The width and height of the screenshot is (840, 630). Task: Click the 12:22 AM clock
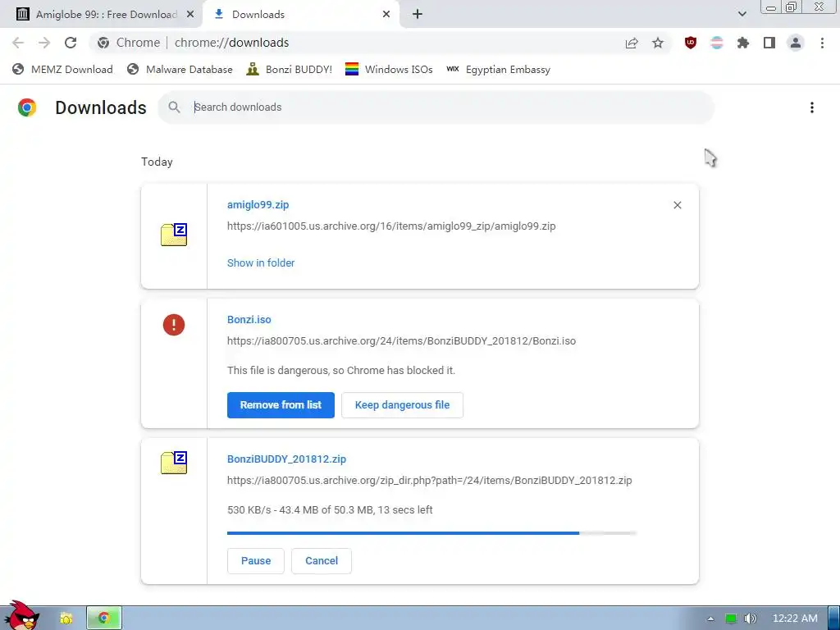click(x=795, y=619)
